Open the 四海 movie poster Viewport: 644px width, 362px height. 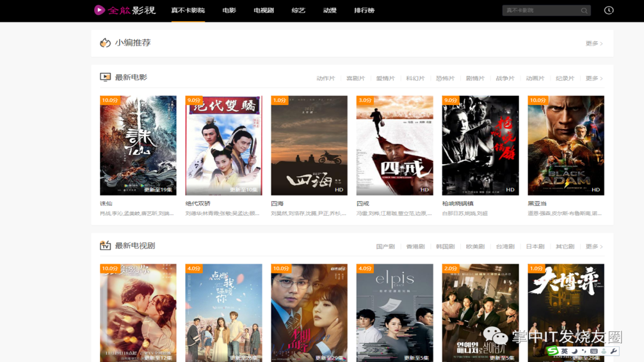[309, 145]
